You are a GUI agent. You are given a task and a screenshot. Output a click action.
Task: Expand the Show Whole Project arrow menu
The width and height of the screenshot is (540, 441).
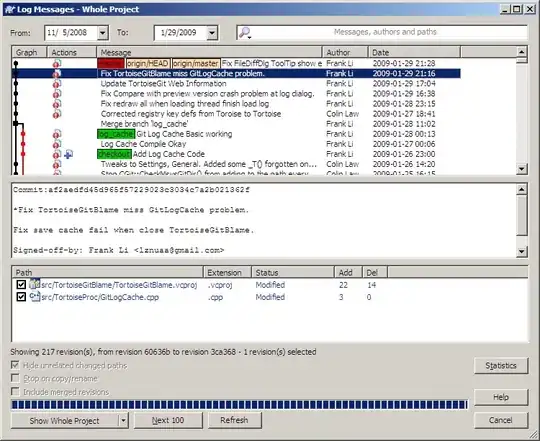[x=123, y=420]
